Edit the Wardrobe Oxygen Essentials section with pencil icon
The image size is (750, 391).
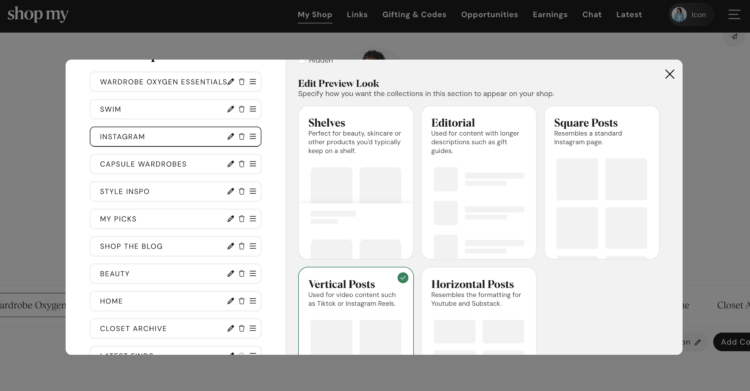pos(231,82)
